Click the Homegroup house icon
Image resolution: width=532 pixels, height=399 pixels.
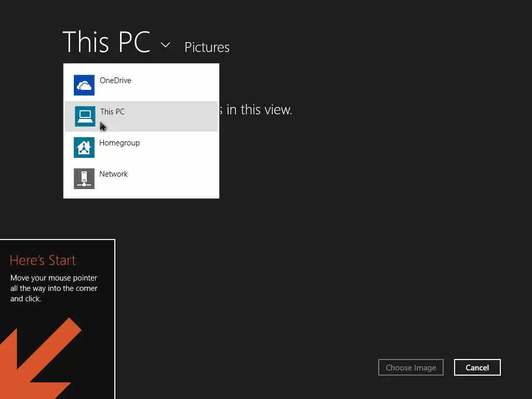84,147
